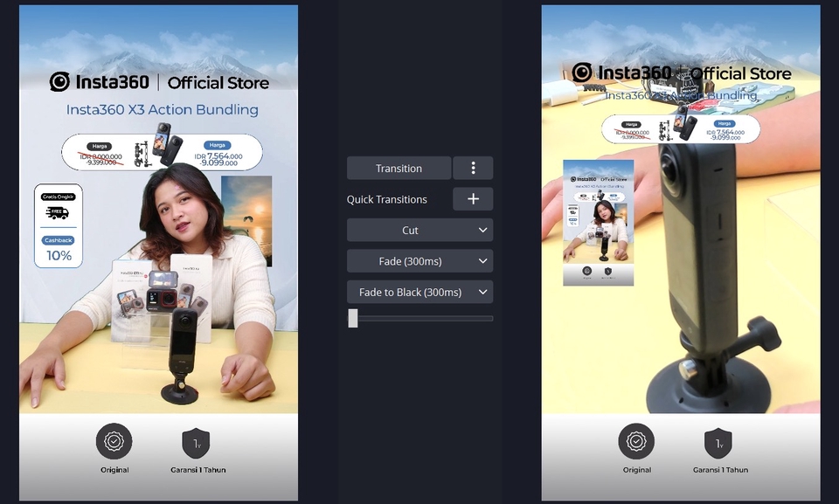Click the Transition button
Viewport: 839px width, 504px height.
pos(399,169)
